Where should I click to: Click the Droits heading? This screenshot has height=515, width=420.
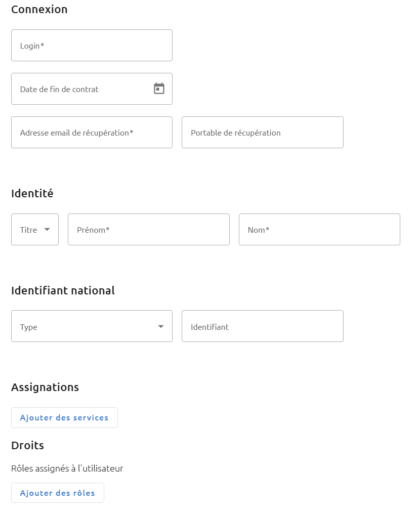[x=28, y=445]
